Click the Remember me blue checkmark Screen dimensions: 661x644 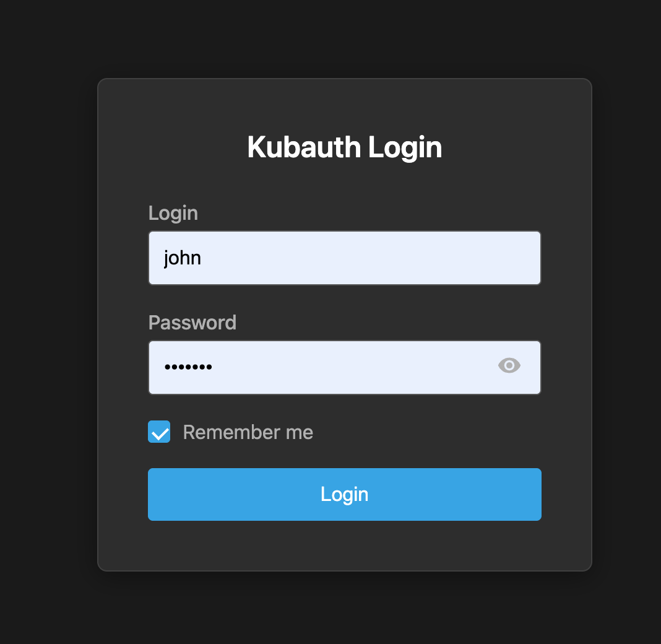(158, 432)
